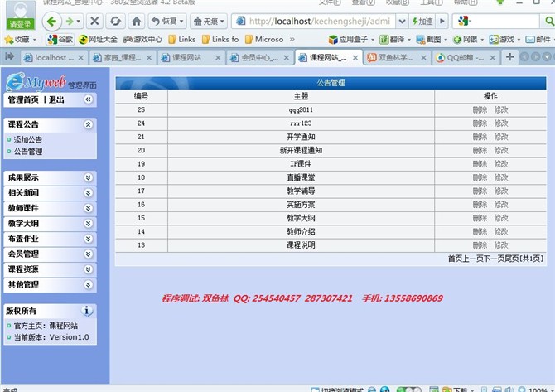Reload the page with refresh icon
Image resolution: width=555 pixels, height=392 pixels.
(x=115, y=22)
